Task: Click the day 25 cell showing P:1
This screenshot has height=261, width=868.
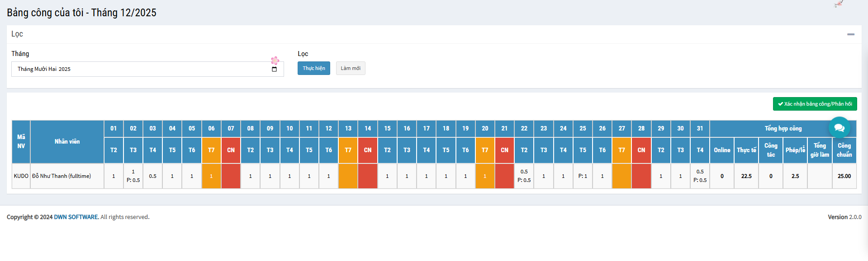Action: pos(583,176)
